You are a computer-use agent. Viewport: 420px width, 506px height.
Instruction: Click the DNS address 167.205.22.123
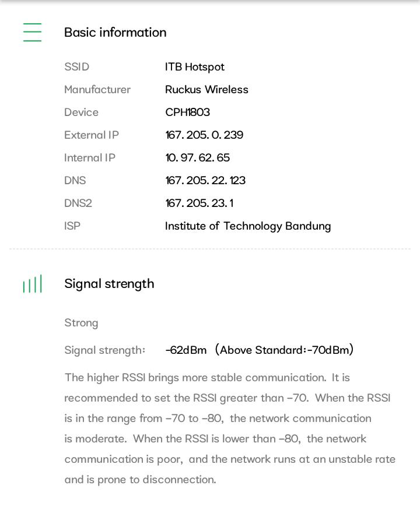205,181
